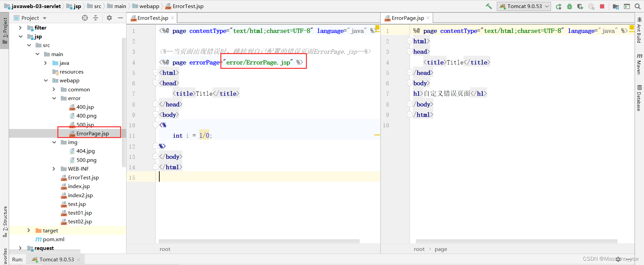Collapse the webapp folder
The width and height of the screenshot is (644, 265).
[46, 80]
